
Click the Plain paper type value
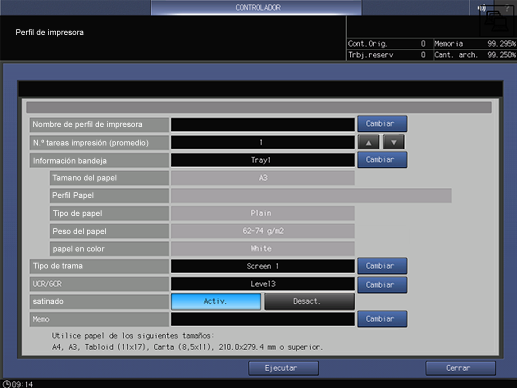tap(263, 213)
